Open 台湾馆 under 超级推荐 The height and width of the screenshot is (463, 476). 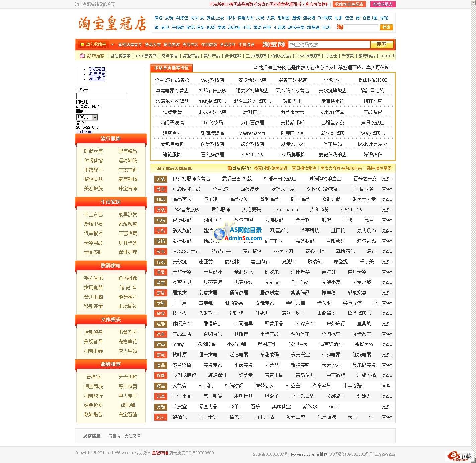pyautogui.click(x=93, y=377)
